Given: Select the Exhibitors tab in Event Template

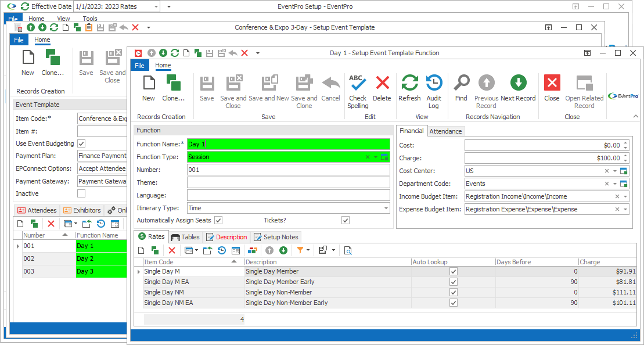Looking at the screenshot, I should click(x=82, y=210).
